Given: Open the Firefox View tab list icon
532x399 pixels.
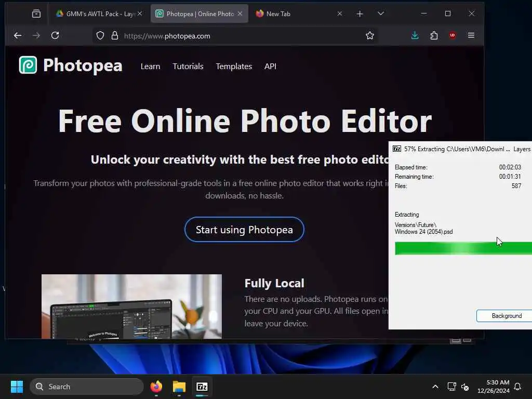Looking at the screenshot, I should coord(36,14).
